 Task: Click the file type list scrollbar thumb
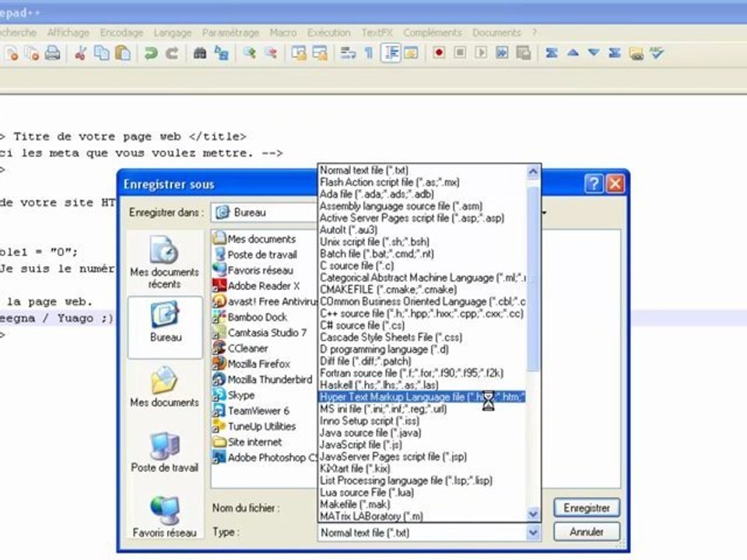pyautogui.click(x=533, y=278)
